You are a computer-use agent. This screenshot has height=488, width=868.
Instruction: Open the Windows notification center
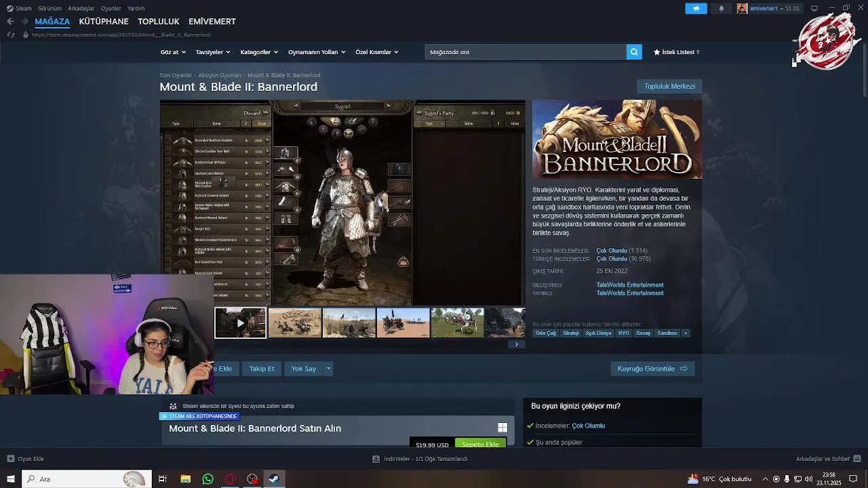[854, 479]
